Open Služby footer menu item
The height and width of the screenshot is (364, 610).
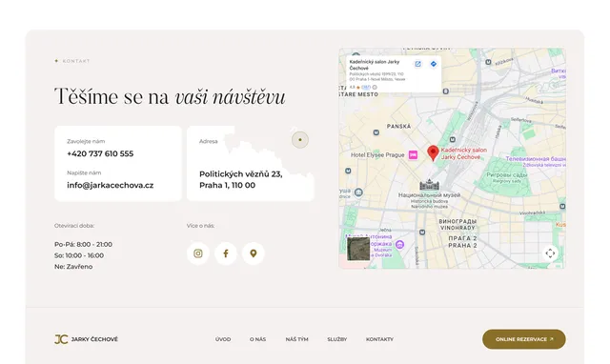[336, 339]
